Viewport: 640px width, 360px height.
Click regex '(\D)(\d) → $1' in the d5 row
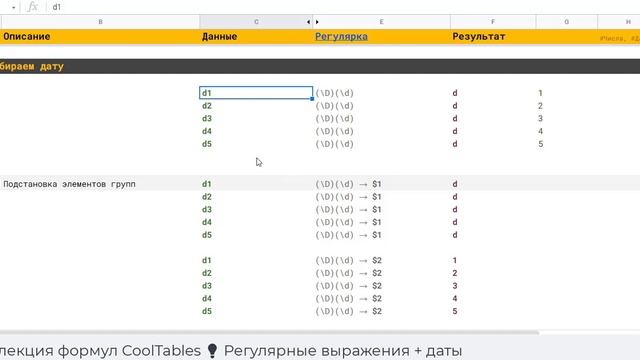(x=349, y=235)
